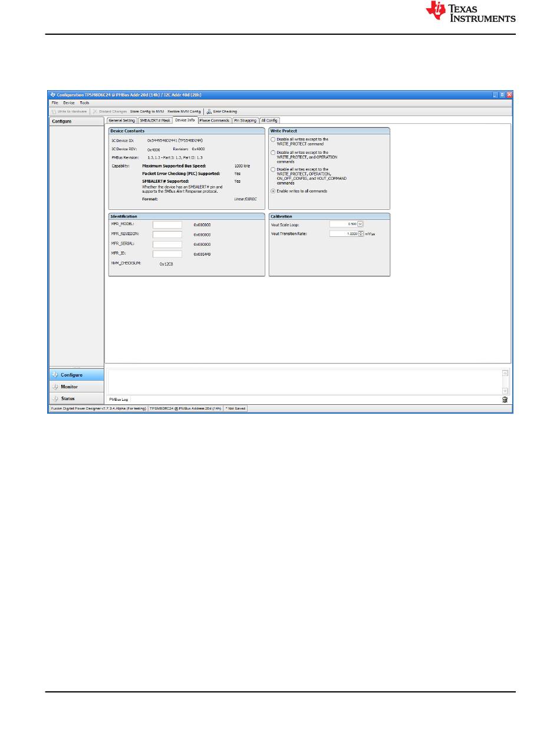Click the Texas Instruments logo
This screenshot has height=729, width=560.
472,12
